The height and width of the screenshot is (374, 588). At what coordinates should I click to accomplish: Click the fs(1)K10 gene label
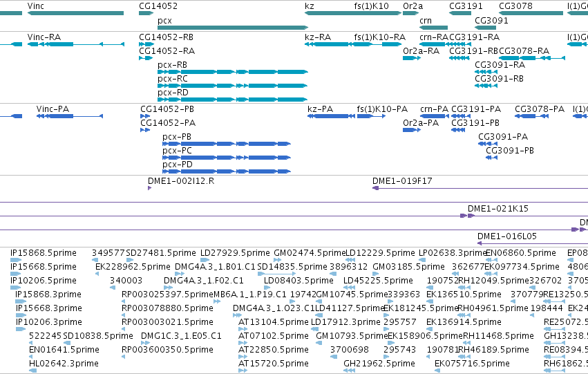point(371,6)
